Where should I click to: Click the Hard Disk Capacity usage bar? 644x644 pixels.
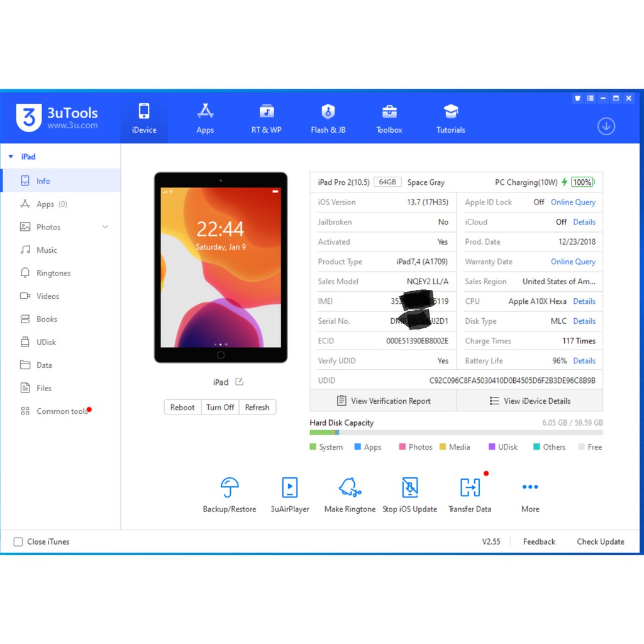point(457,433)
